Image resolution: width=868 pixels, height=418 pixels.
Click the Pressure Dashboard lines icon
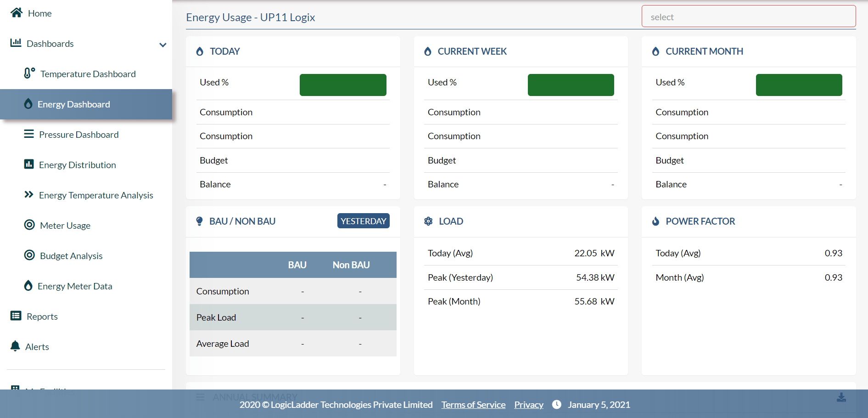(29, 134)
